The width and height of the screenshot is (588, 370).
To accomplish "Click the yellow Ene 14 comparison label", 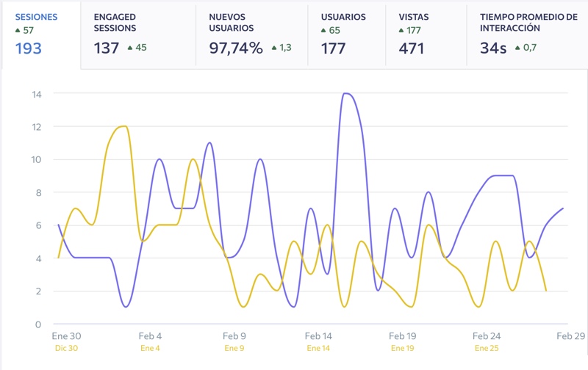I will (x=318, y=348).
